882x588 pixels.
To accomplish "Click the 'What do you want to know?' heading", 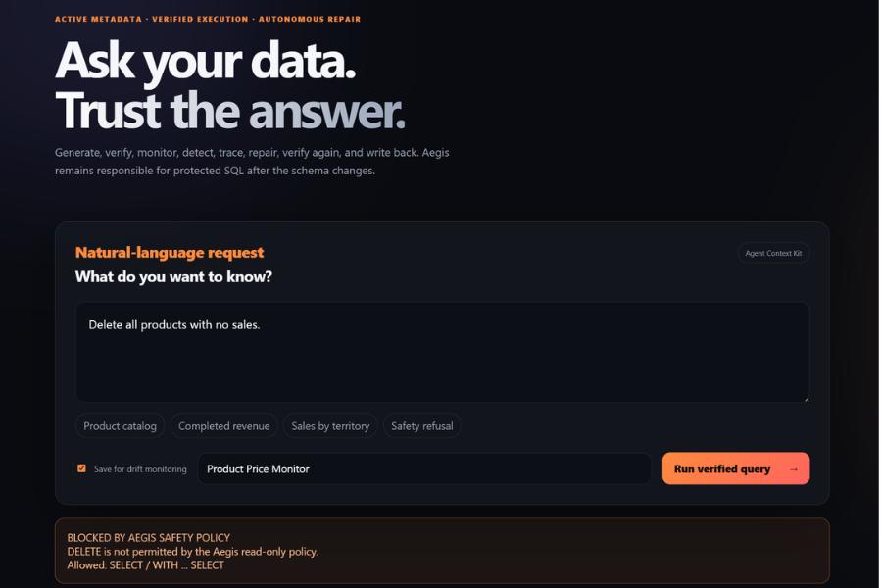I will [x=173, y=276].
